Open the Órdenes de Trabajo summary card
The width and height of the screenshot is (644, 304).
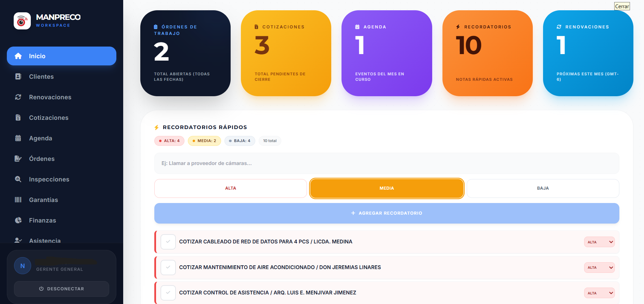tap(185, 53)
